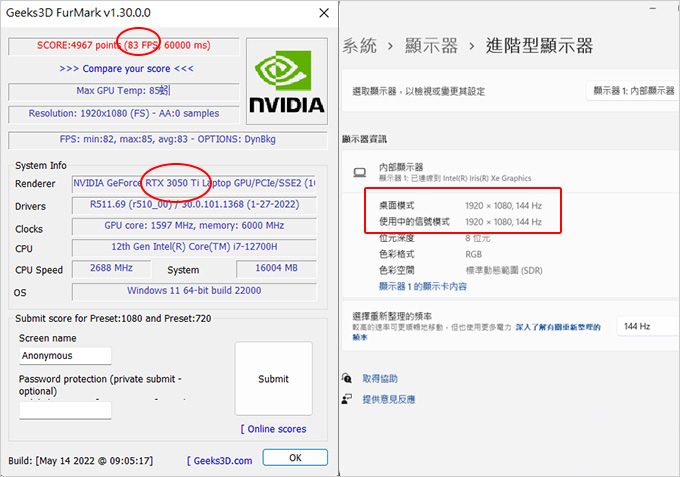Click the 使用中的信號模式 144 Hz value
This screenshot has width=680, height=477.
[503, 222]
